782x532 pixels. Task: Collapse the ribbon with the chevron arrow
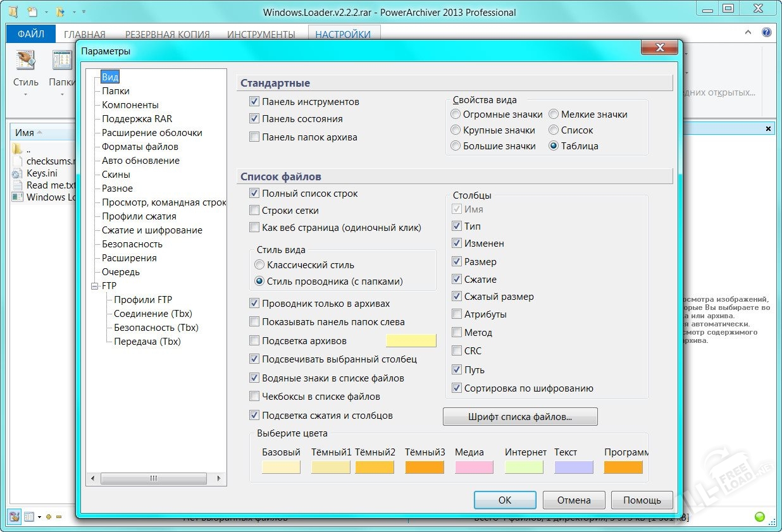[751, 33]
